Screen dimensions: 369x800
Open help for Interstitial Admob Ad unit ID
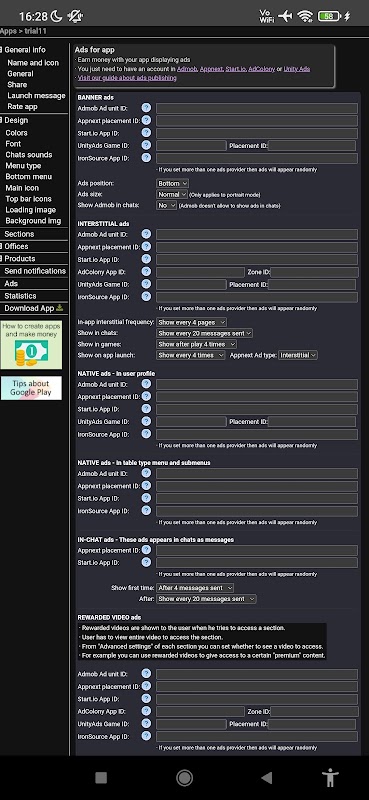pos(146,234)
